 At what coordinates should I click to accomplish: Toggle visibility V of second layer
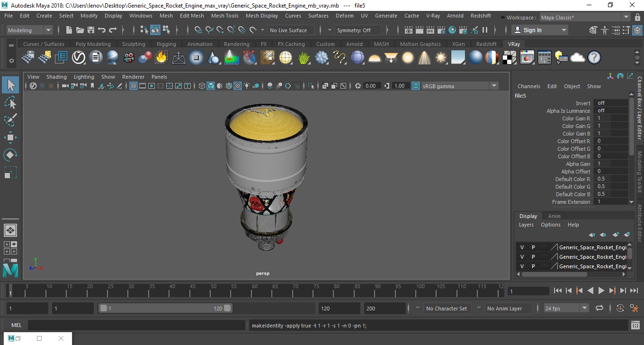coord(522,257)
